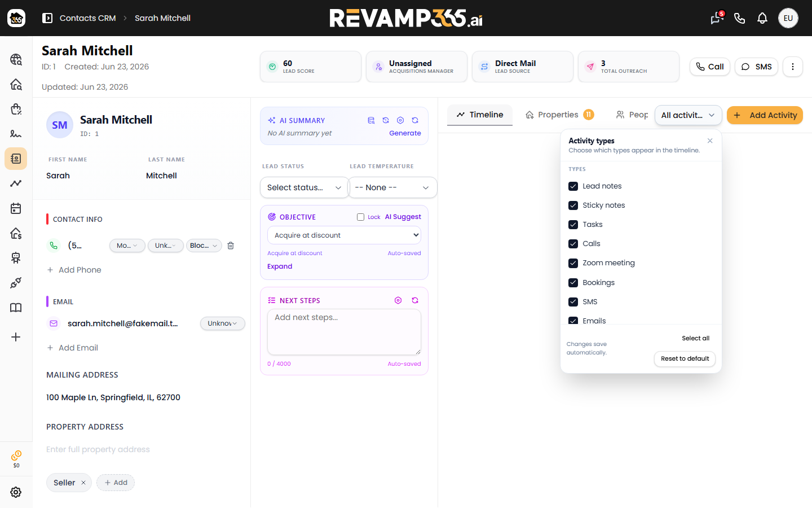Click the Call button
812x508 pixels.
click(710, 67)
